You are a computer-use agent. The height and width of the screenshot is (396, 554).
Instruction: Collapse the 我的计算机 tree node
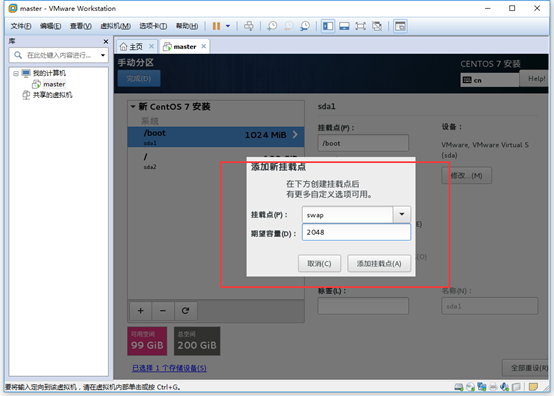16,73
